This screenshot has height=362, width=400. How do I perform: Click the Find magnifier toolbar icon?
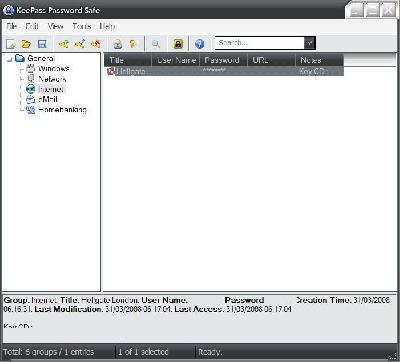(156, 44)
